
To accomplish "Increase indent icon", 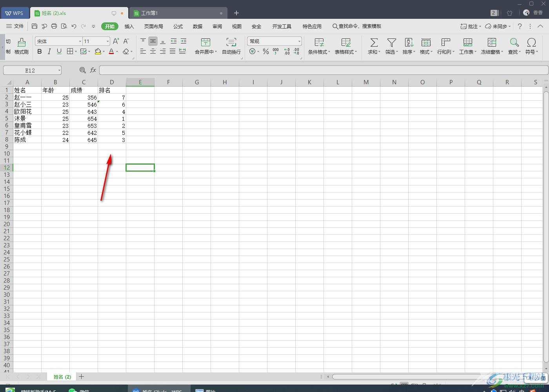I will 183,41.
